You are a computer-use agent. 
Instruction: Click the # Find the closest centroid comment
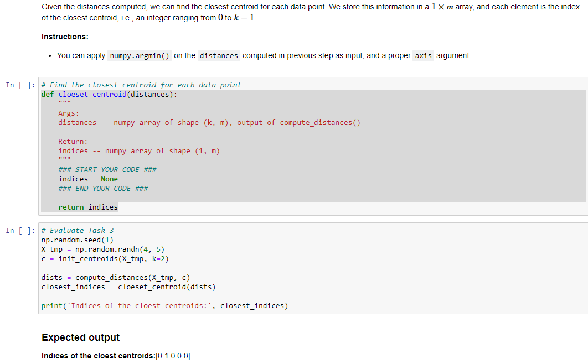coord(141,85)
